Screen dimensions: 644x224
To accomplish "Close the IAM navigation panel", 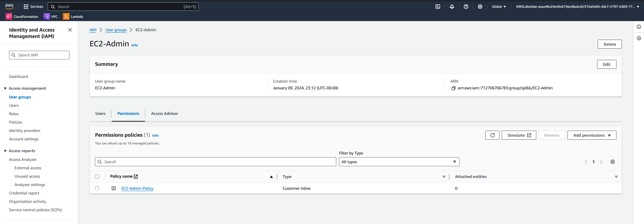I will pyautogui.click(x=70, y=30).
